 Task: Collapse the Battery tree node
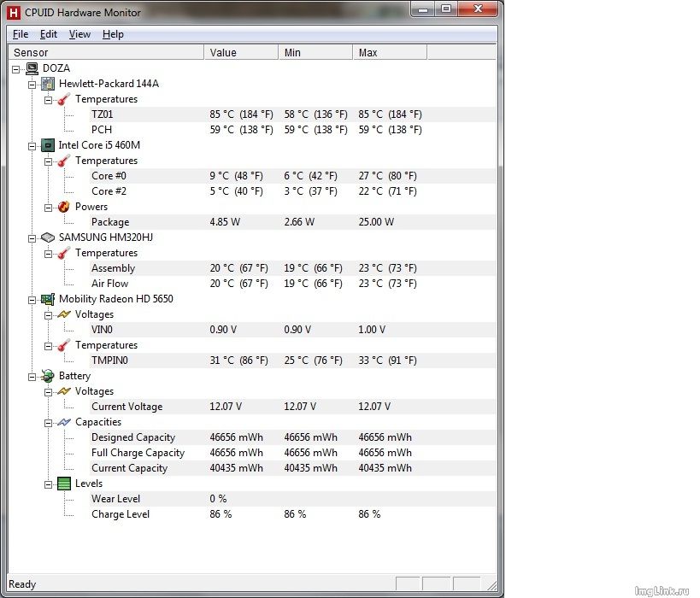coord(32,376)
